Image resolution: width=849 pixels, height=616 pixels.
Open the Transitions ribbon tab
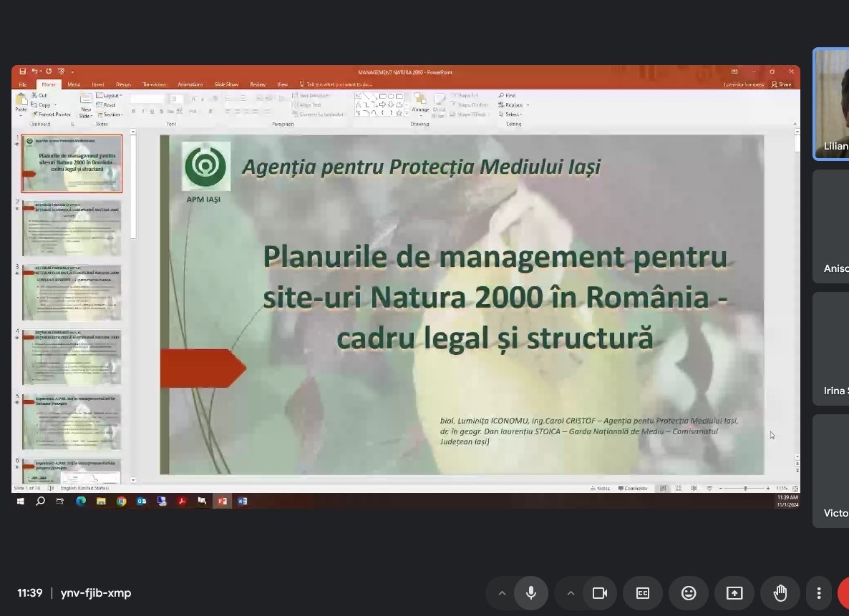pyautogui.click(x=155, y=84)
